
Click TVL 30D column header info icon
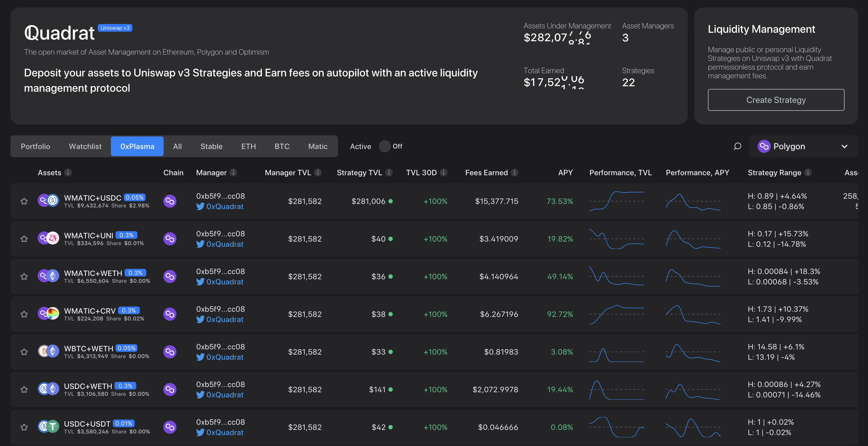[444, 173]
